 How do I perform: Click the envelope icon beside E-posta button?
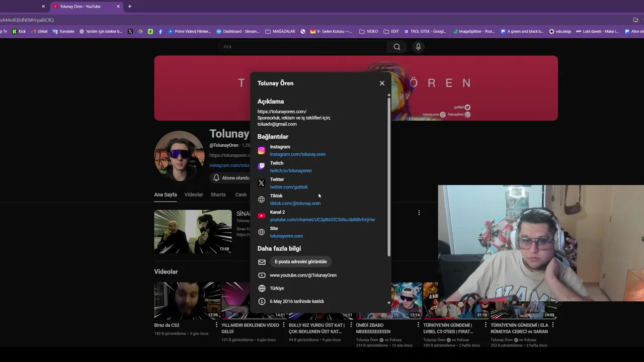coord(262,262)
